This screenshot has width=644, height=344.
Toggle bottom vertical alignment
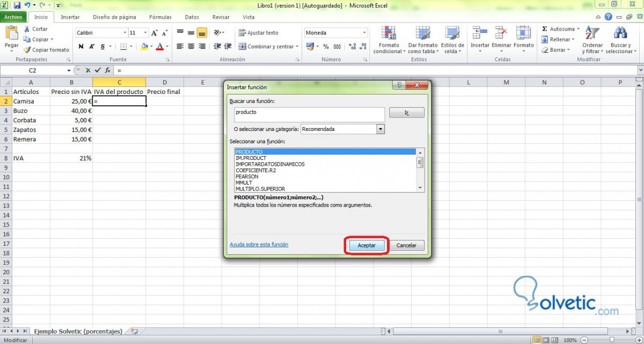[202, 33]
